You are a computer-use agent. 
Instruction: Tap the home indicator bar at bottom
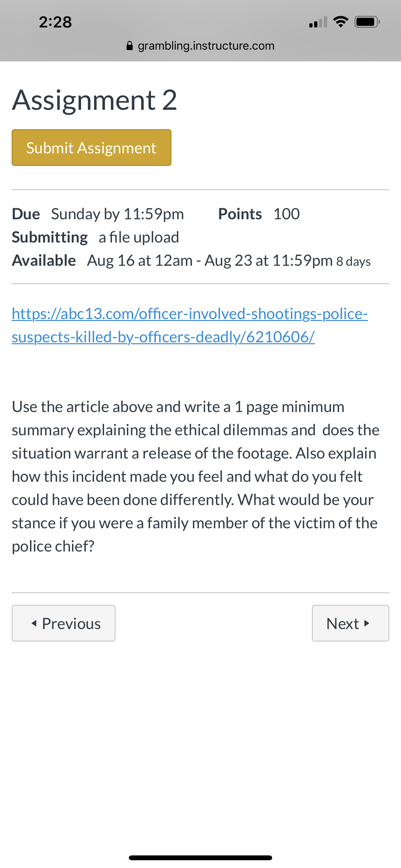(200, 858)
